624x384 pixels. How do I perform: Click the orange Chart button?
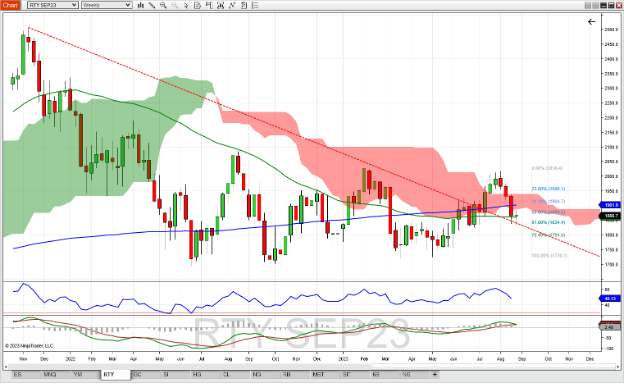tap(11, 5)
